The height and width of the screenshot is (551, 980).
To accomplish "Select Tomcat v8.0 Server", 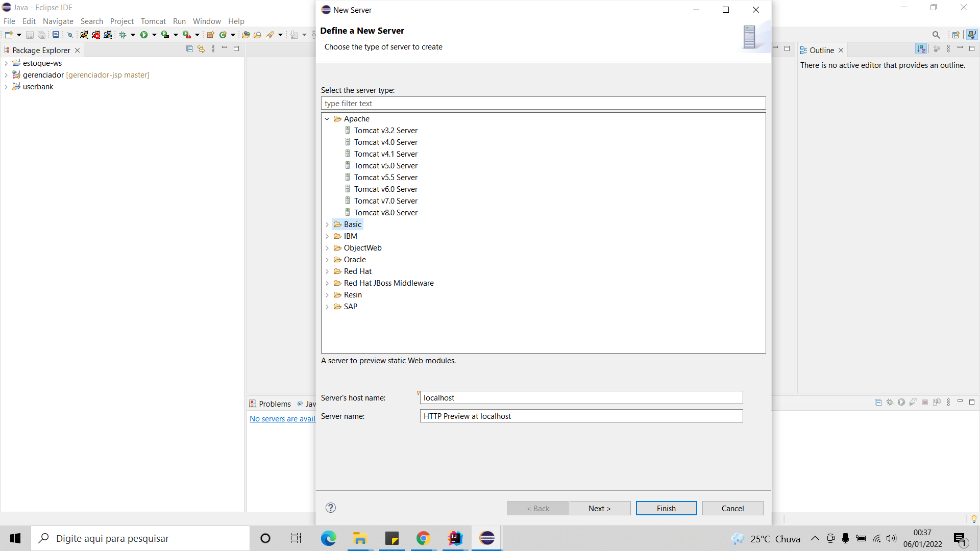I will point(385,213).
